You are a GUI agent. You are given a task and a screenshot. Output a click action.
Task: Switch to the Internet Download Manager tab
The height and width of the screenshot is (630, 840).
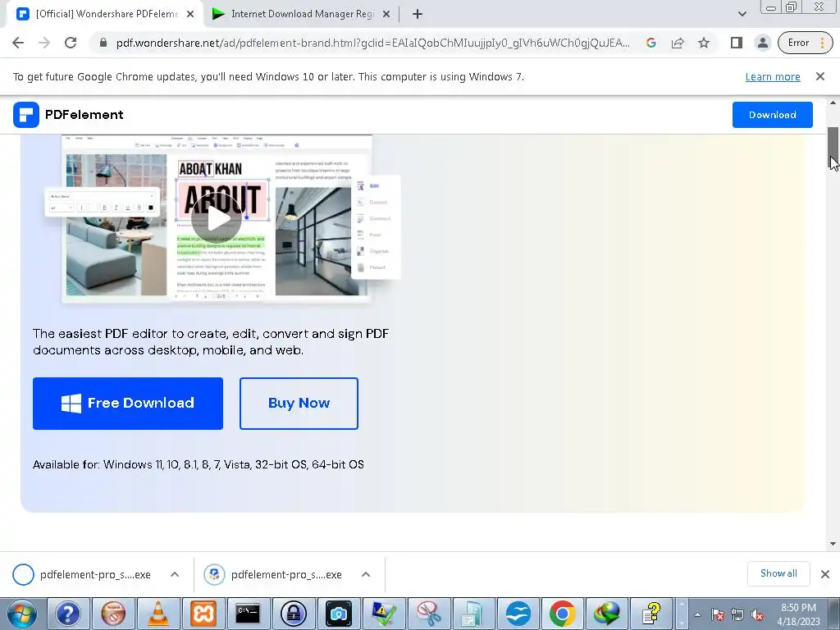[x=301, y=14]
